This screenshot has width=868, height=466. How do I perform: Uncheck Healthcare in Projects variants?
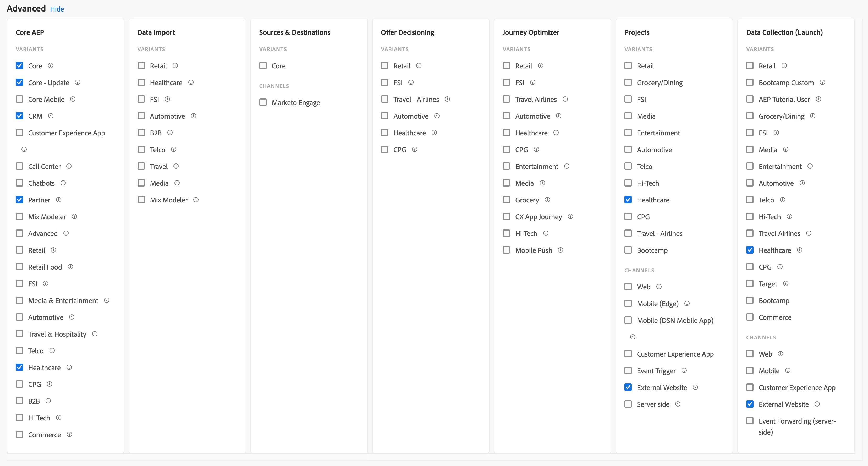point(628,200)
